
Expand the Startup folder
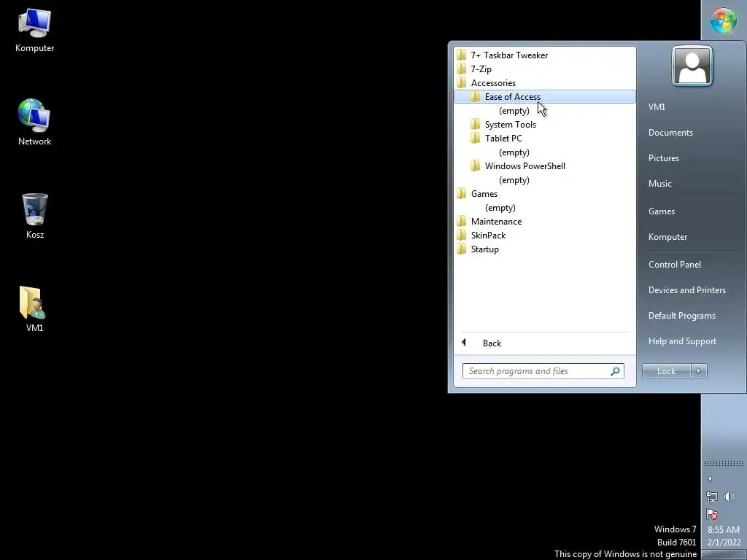(544, 249)
